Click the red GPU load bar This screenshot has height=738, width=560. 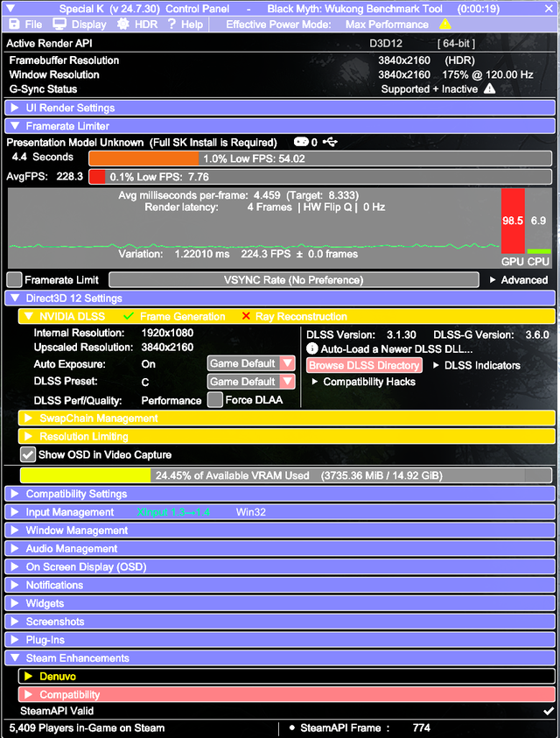point(513,221)
